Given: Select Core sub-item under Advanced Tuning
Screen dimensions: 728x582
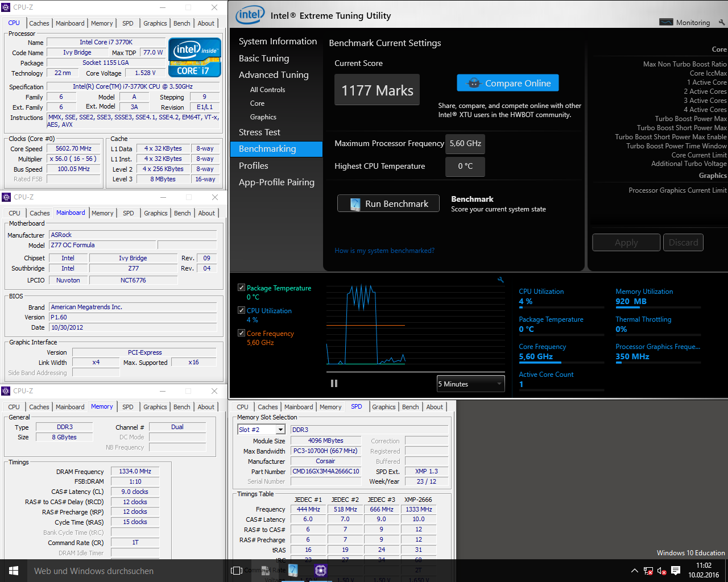Looking at the screenshot, I should pos(257,103).
